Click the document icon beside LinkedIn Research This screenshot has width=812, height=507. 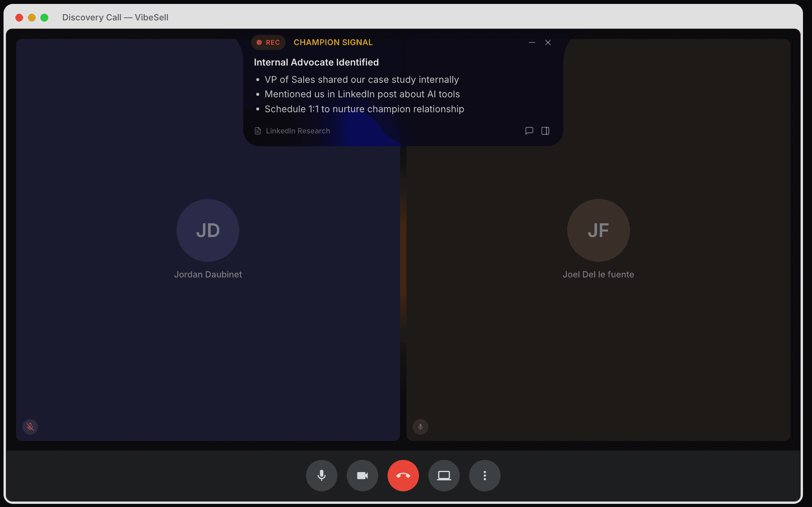[x=258, y=131]
